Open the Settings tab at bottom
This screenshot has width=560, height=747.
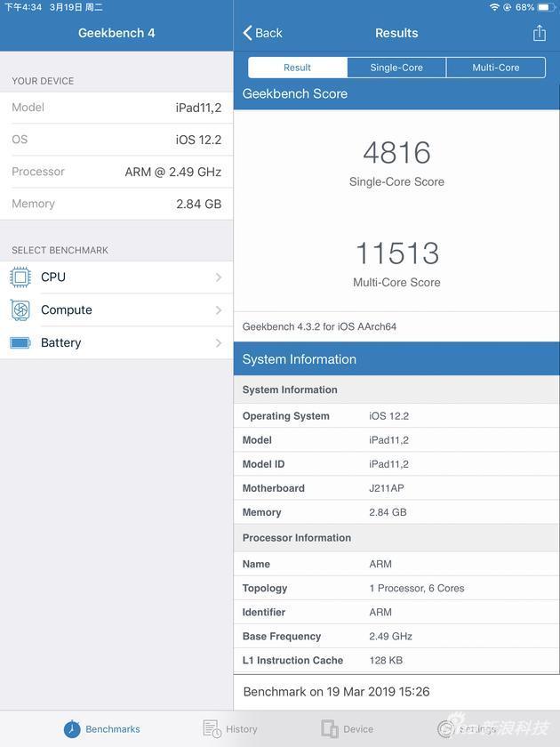468,729
